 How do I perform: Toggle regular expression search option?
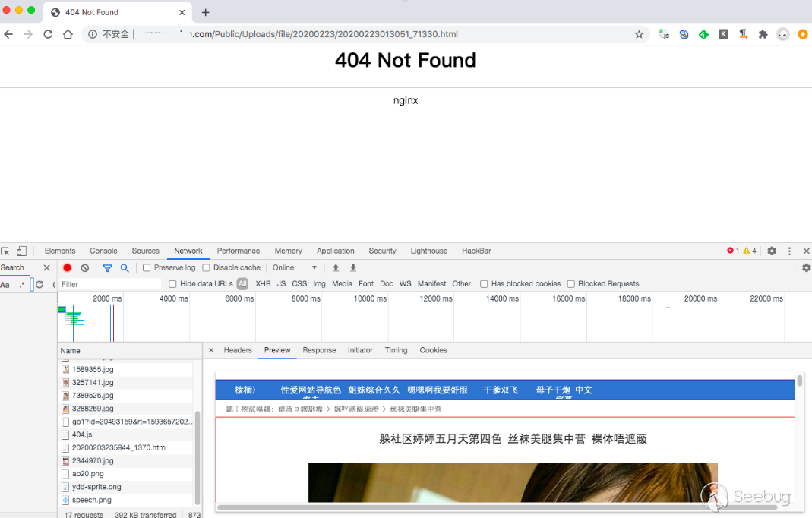click(22, 284)
